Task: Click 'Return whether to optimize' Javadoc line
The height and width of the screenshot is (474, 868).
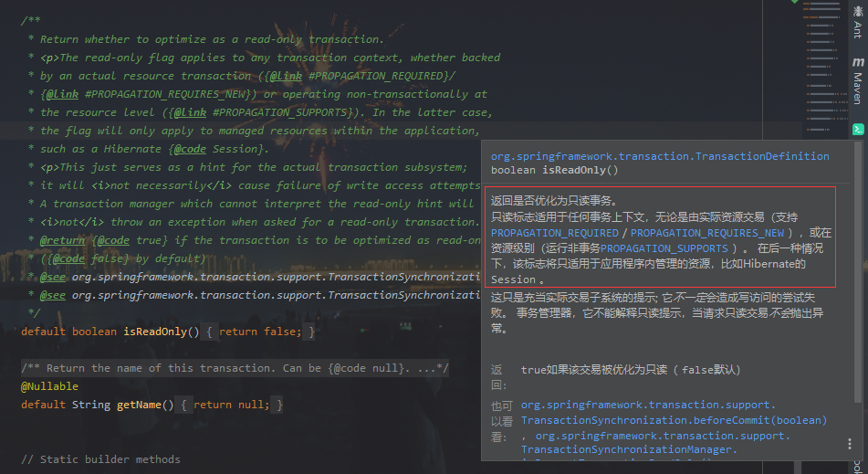Action: tap(212, 39)
